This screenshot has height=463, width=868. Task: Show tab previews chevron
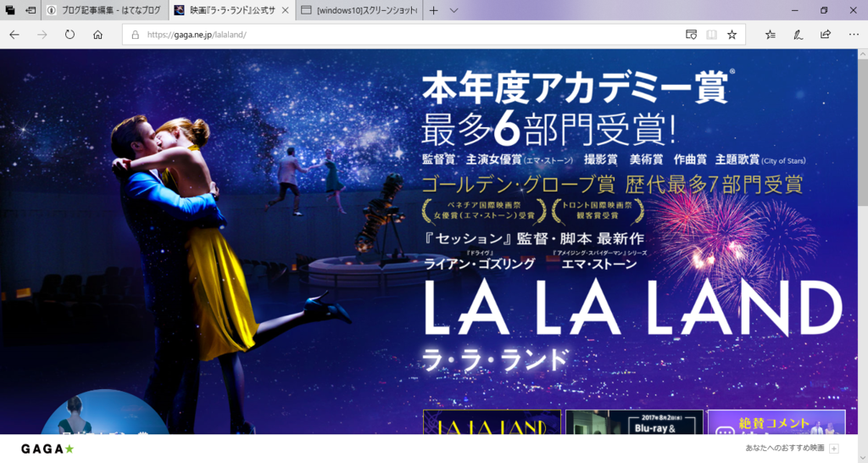coord(454,10)
